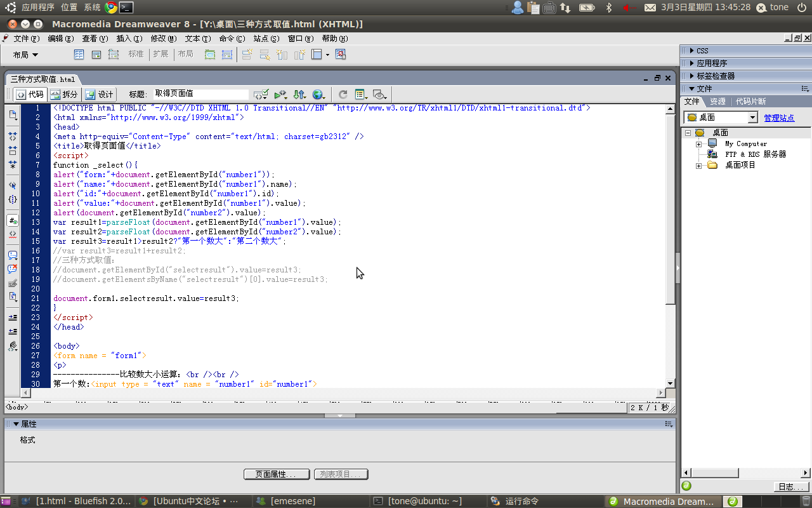Viewport: 812px width, 508px height.
Task: Open the 布局 insert bar category dropdown
Action: coord(26,55)
